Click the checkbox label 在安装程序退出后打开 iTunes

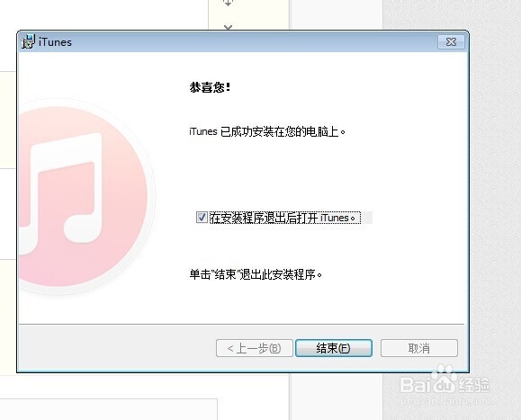(x=285, y=218)
